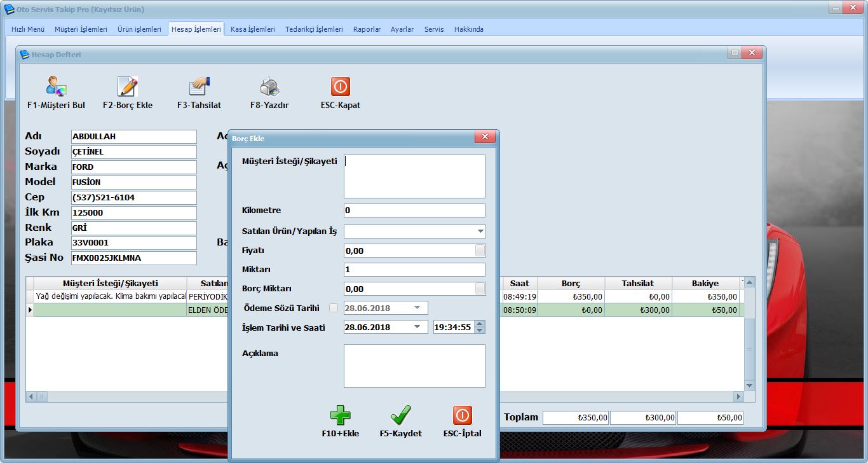
Task: Click the calculator button beside Fiyatı field
Action: (x=480, y=251)
